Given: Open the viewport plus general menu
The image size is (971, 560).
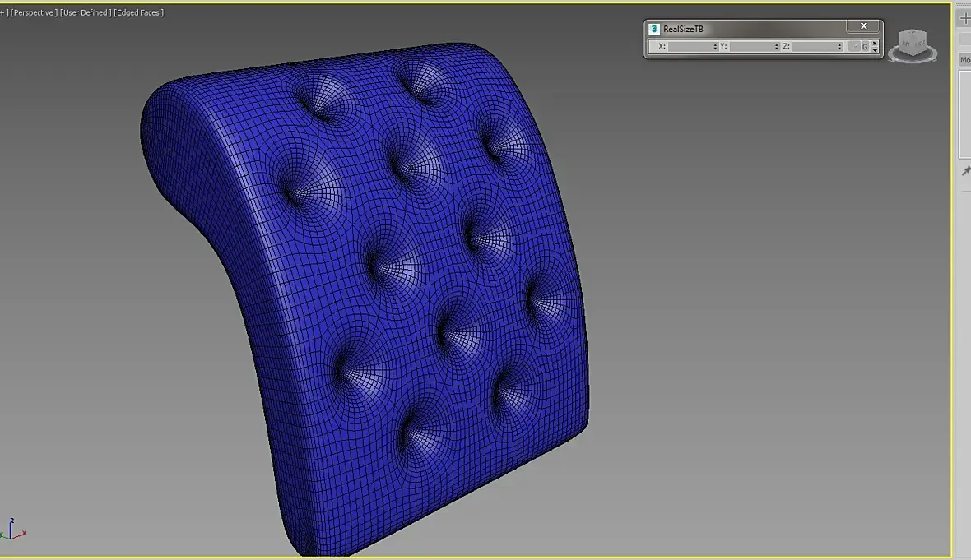Looking at the screenshot, I should [4, 12].
